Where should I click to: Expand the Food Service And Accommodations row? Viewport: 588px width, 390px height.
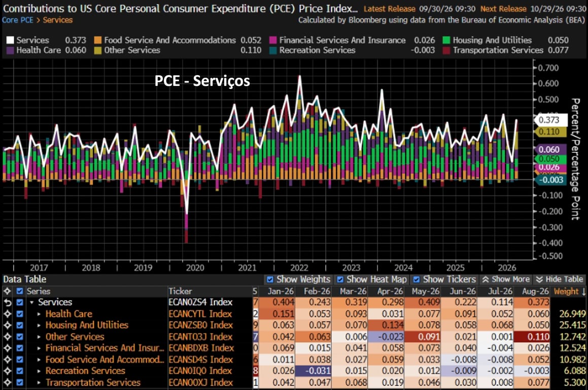[x=39, y=360]
